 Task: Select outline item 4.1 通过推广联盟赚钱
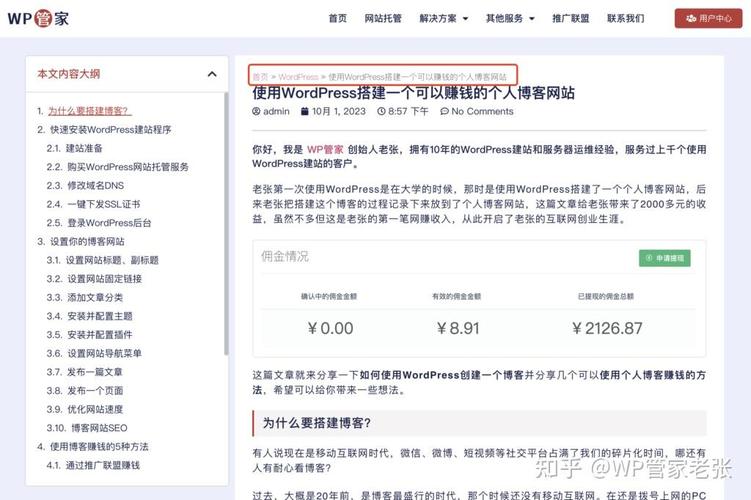click(x=102, y=466)
